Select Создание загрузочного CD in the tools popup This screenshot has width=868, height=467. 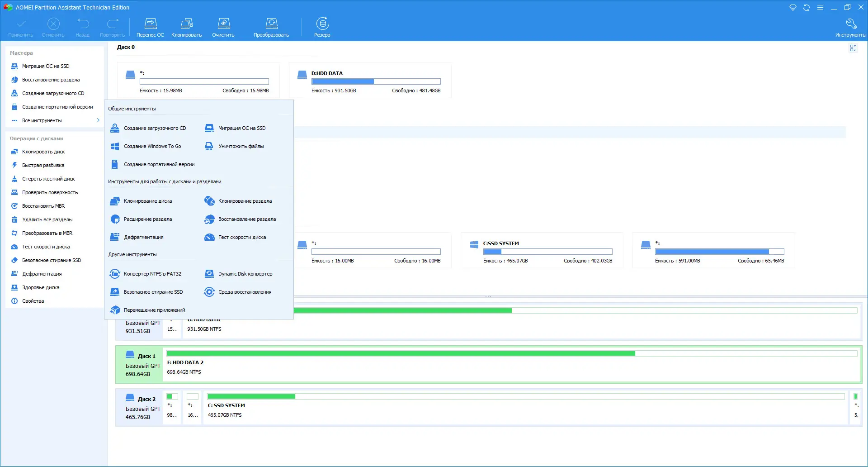pyautogui.click(x=148, y=128)
